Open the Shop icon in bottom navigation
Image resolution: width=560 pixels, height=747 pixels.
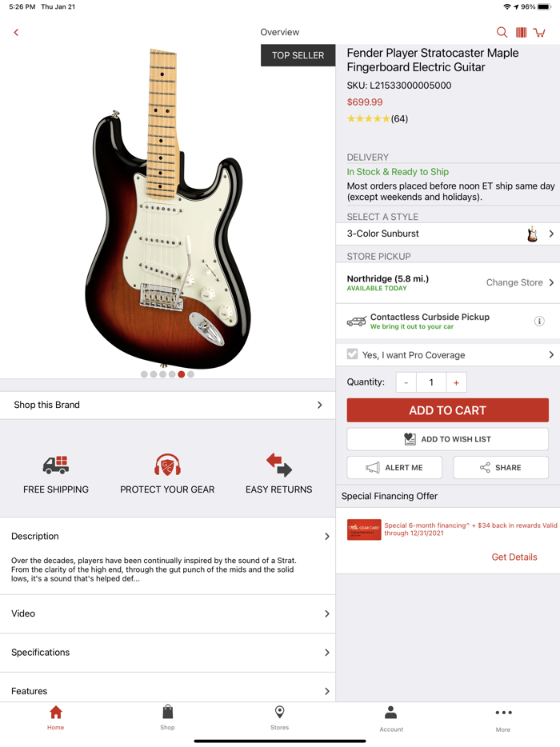point(167,717)
